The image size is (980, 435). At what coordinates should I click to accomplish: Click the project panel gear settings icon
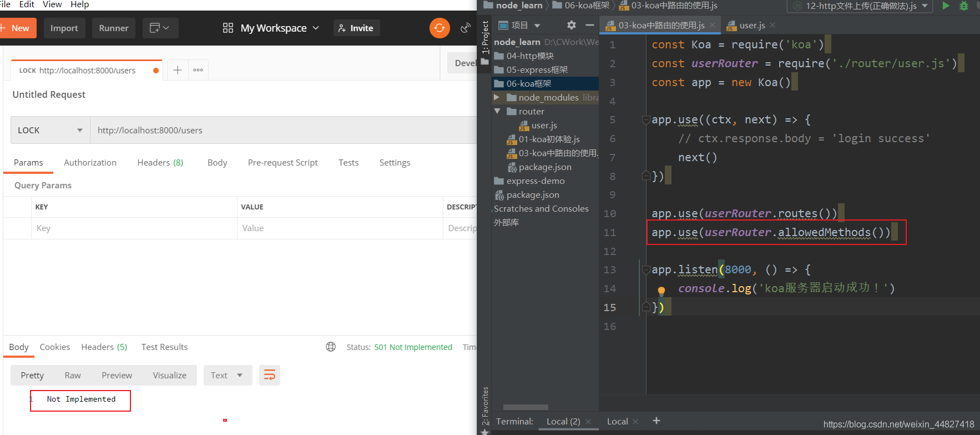[x=572, y=25]
